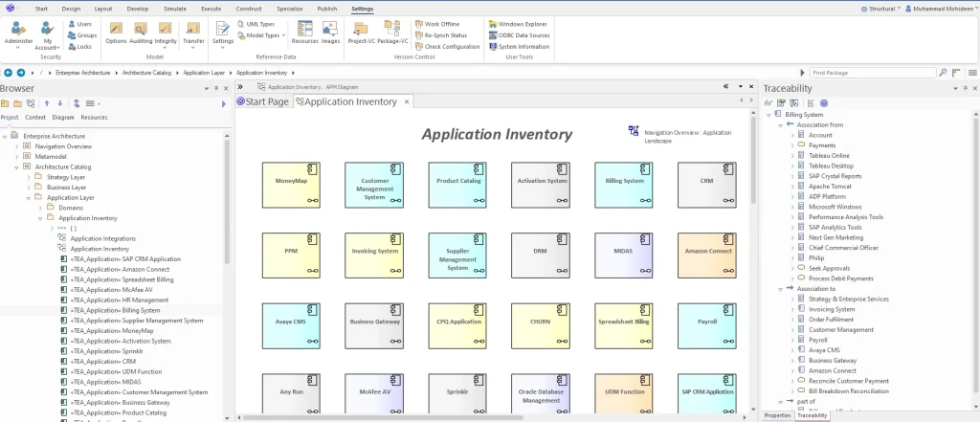Image resolution: width=980 pixels, height=422 pixels.
Task: Open model Options icon in ribbon
Action: point(116,33)
